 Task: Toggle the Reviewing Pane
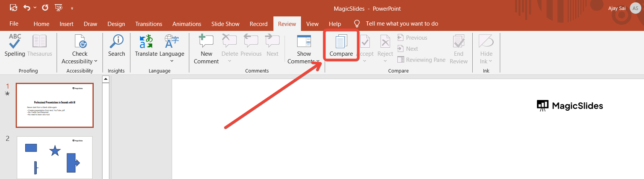click(x=421, y=60)
